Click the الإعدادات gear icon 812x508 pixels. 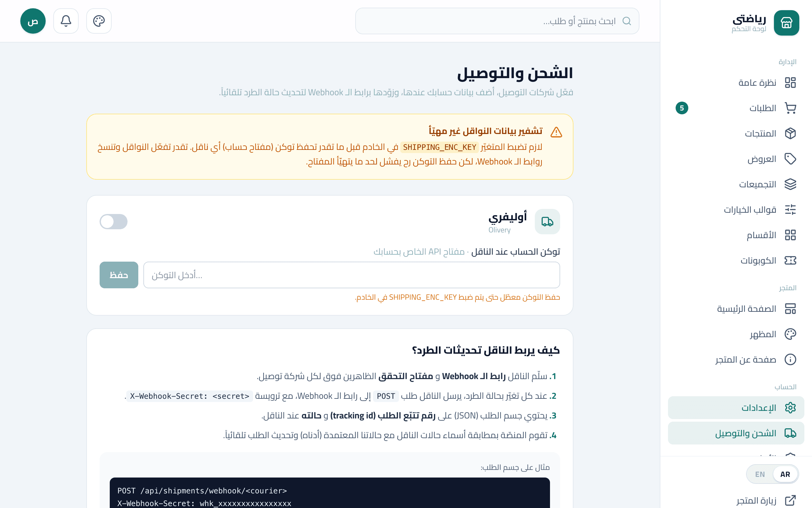pyautogui.click(x=790, y=408)
